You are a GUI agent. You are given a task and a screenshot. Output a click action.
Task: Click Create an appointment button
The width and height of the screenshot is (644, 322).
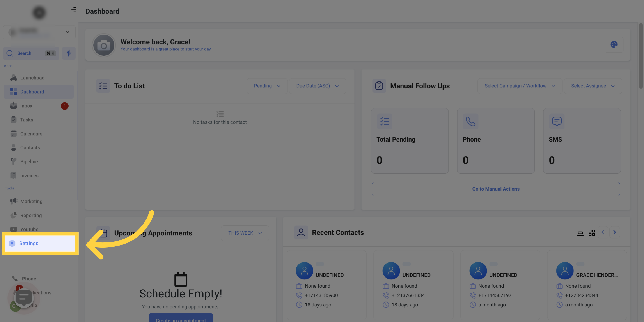pyautogui.click(x=181, y=318)
